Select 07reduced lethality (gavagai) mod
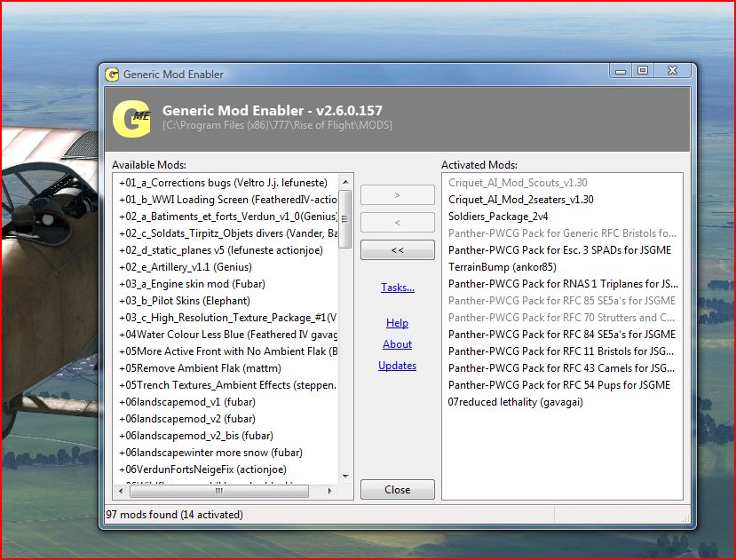Image resolution: width=736 pixels, height=560 pixels. coord(516,402)
